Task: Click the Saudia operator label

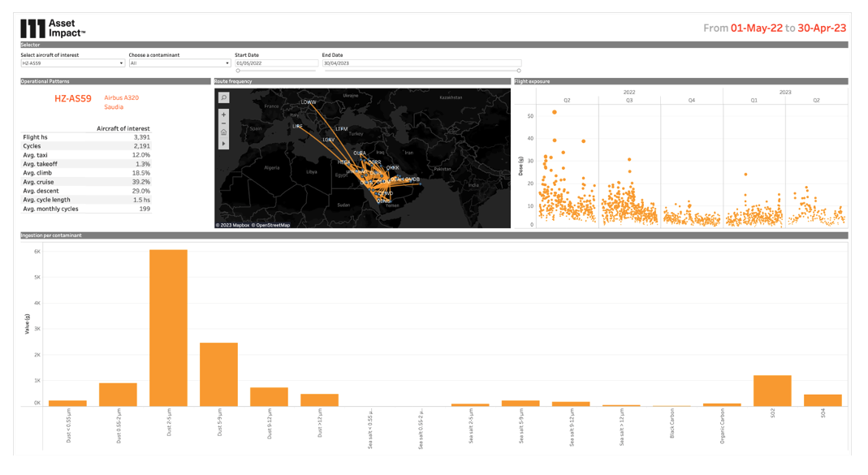Action: coord(114,107)
